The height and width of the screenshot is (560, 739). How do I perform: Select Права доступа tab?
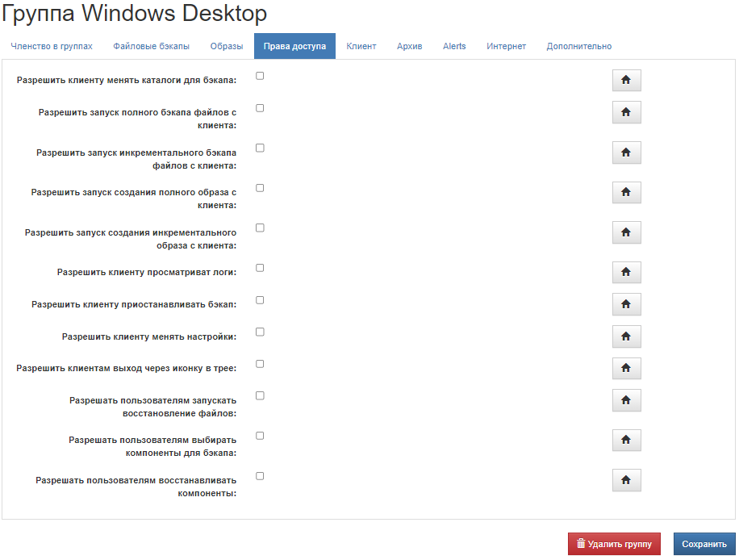click(x=294, y=46)
